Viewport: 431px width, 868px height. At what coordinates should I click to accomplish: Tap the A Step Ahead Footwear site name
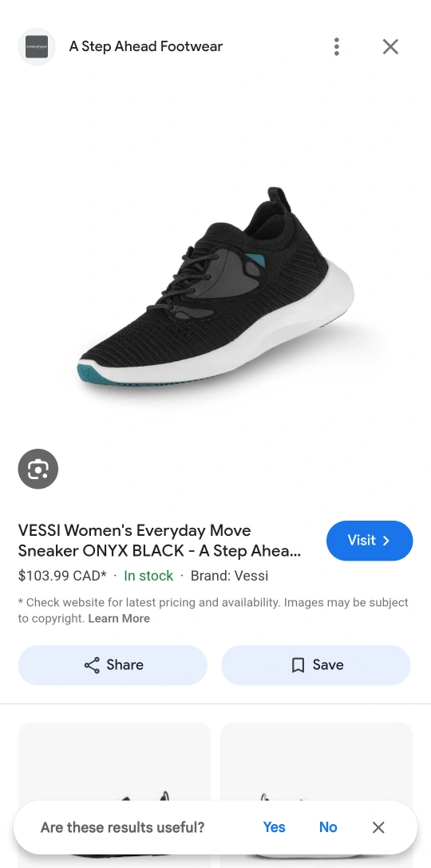[x=145, y=46]
